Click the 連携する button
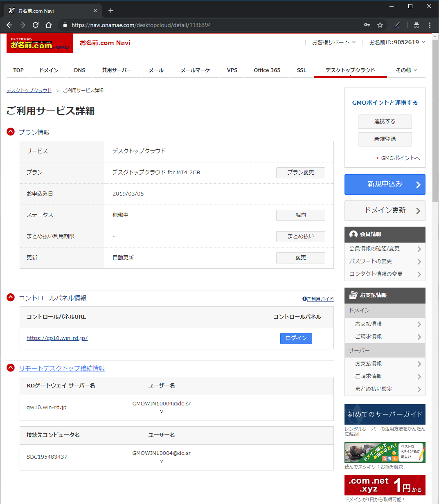The image size is (439, 504). click(385, 122)
